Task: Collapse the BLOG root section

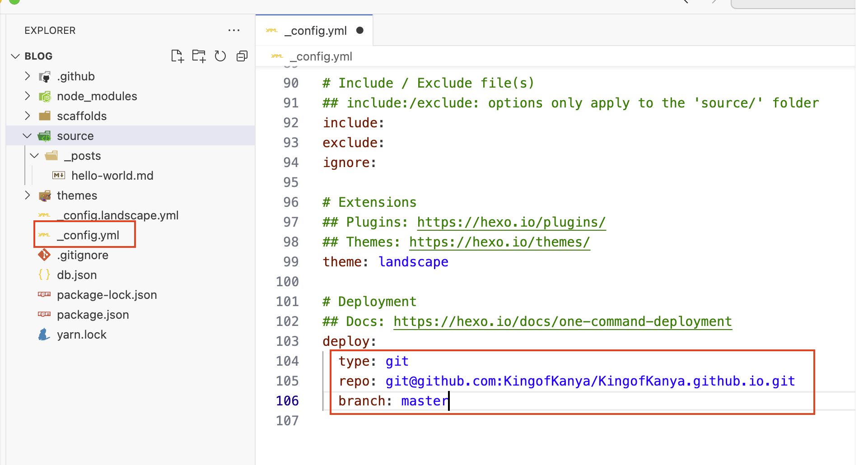Action: click(15, 56)
